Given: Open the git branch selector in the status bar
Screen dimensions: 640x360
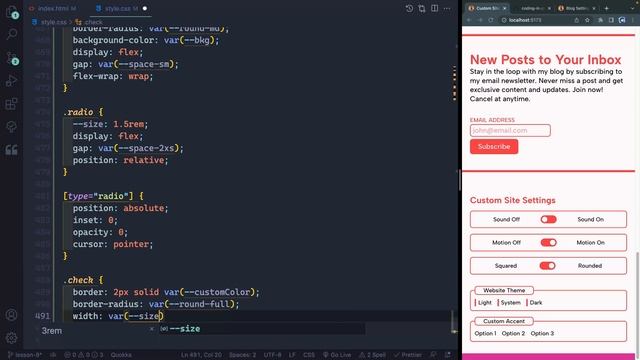Looking at the screenshot, I should 24,355.
